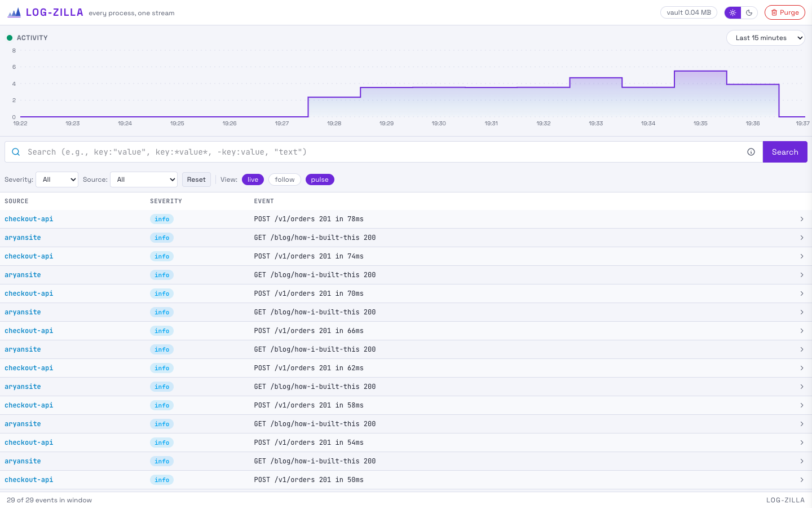Toggle the pulse view pill

pos(320,179)
